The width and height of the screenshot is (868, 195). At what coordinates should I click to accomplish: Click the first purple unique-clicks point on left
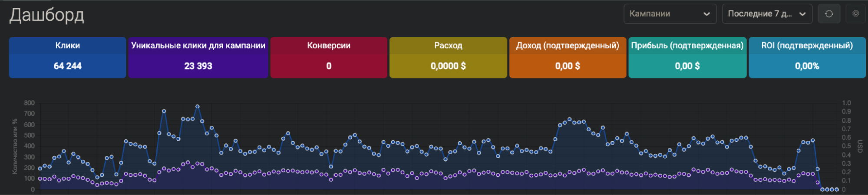point(40,179)
